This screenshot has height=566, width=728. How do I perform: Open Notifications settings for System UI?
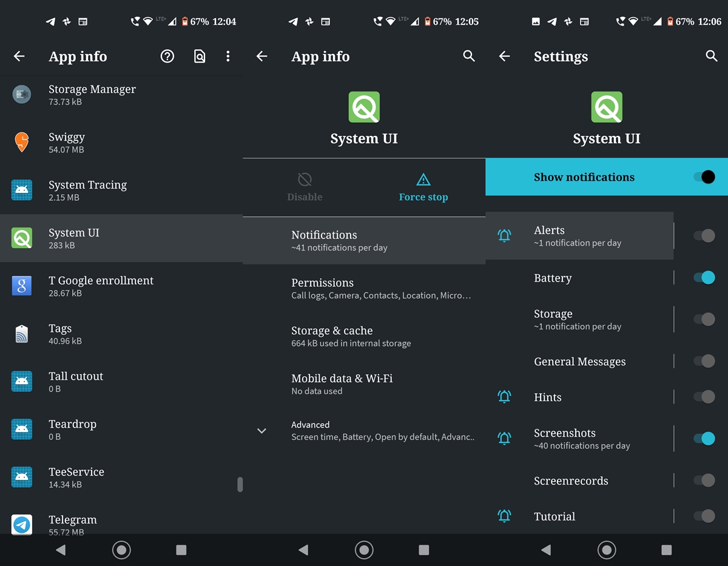pyautogui.click(x=364, y=240)
